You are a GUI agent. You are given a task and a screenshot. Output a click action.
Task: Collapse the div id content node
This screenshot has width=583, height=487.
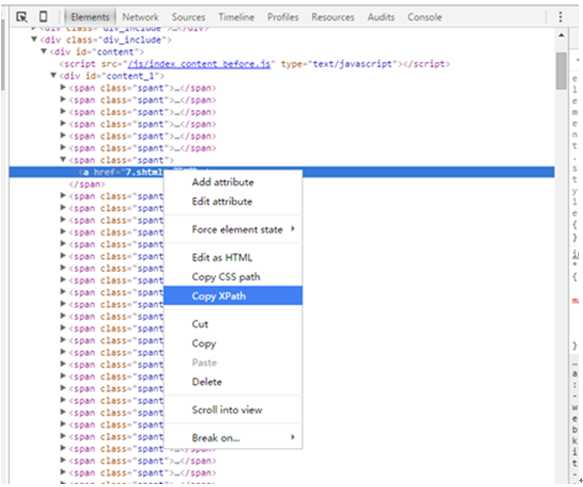point(44,51)
